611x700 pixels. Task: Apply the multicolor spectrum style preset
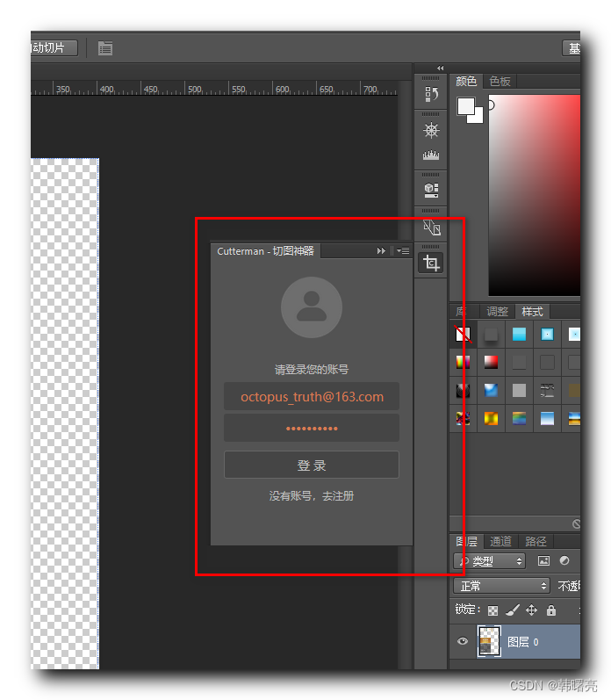coord(519,418)
